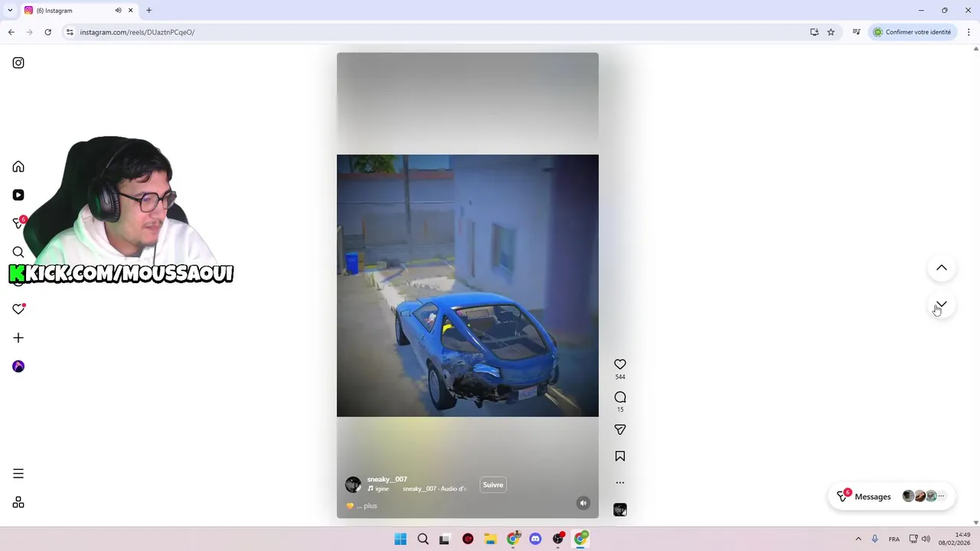Click the microphone tray icon
The image size is (980, 551).
(x=875, y=540)
